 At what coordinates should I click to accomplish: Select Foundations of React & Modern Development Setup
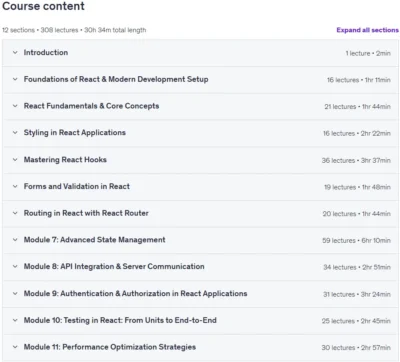coord(116,79)
